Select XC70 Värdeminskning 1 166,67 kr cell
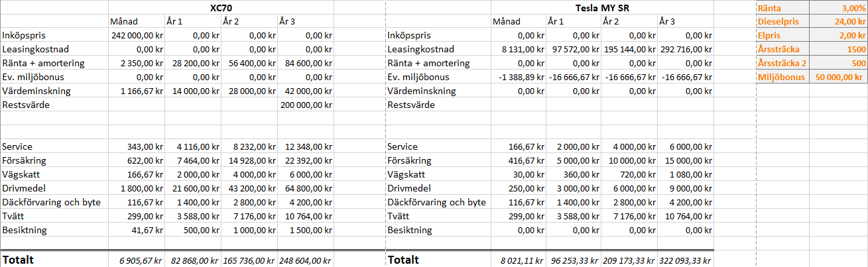This screenshot has height=267, width=868. point(137,91)
